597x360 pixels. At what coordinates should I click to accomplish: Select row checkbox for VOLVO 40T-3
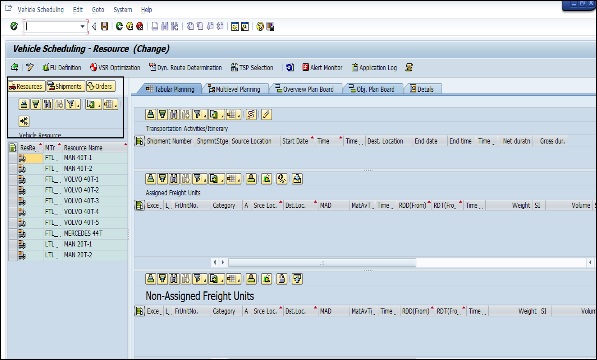[x=13, y=201]
